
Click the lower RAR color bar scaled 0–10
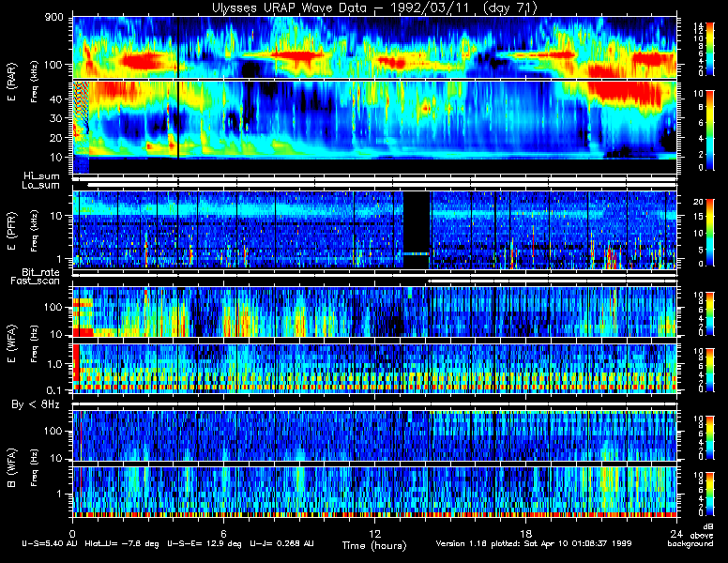(710, 130)
